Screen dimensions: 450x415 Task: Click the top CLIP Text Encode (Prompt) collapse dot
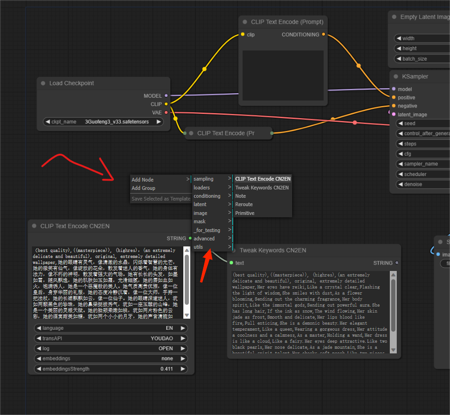click(x=245, y=22)
